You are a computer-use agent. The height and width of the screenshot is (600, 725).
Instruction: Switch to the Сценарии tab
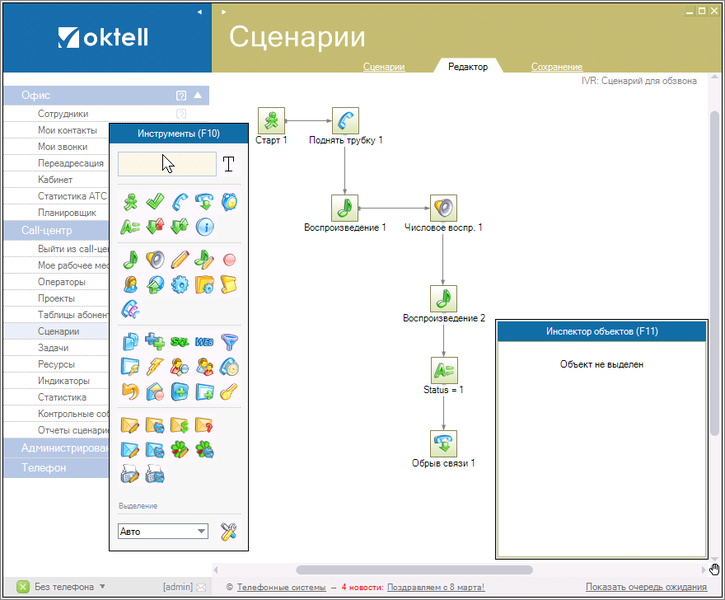pos(384,67)
